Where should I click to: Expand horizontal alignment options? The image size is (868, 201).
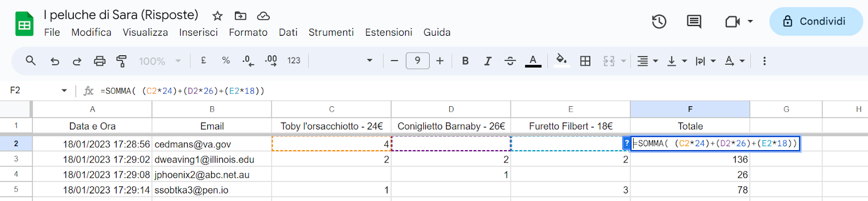click(647, 61)
